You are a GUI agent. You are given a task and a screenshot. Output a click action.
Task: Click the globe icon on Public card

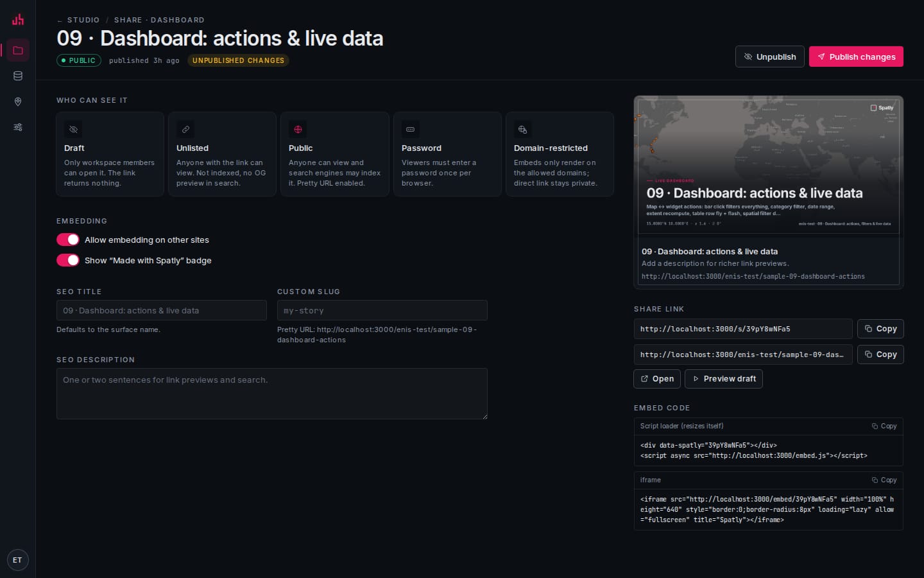(298, 129)
